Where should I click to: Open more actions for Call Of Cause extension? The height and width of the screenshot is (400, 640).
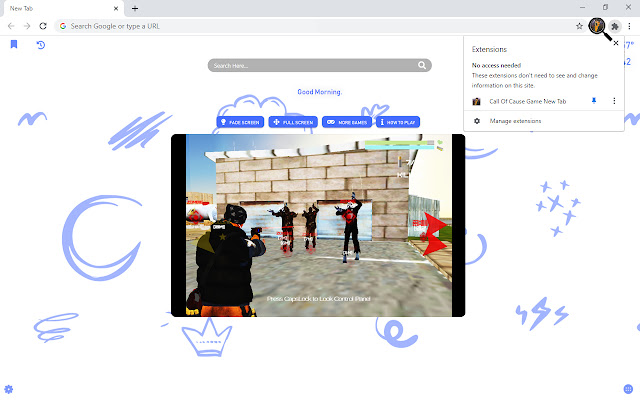point(612,101)
